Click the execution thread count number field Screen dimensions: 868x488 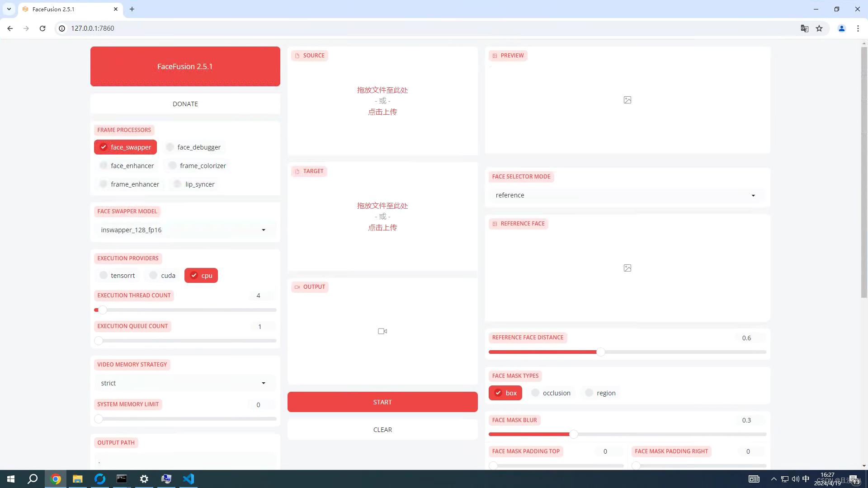[262, 296]
